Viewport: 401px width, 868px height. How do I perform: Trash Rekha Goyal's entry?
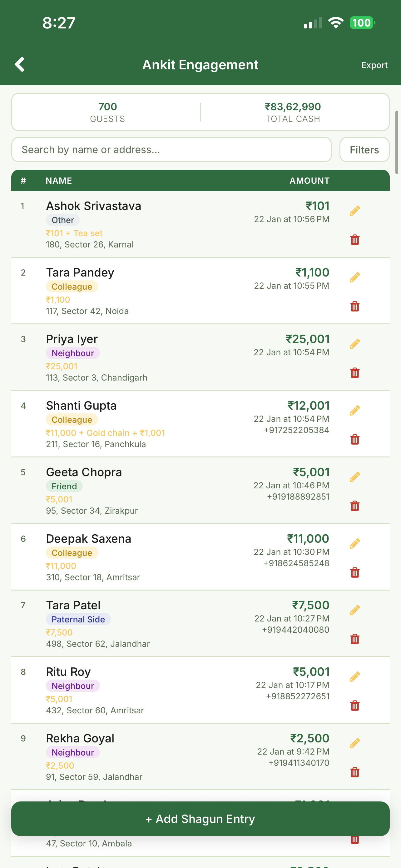pyautogui.click(x=354, y=772)
